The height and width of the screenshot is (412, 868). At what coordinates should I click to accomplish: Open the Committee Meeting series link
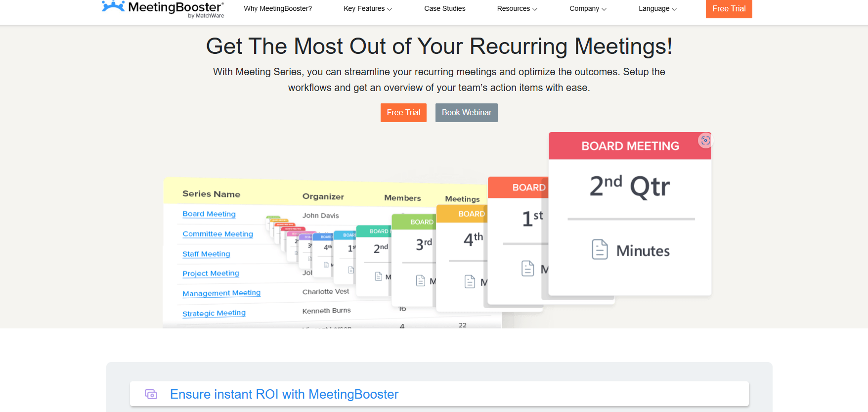tap(217, 234)
